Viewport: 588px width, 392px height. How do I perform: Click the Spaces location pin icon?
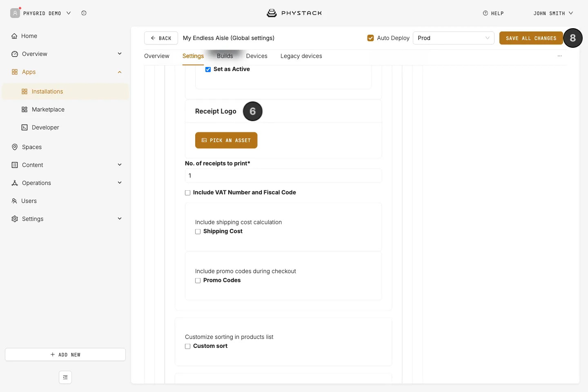[15, 147]
